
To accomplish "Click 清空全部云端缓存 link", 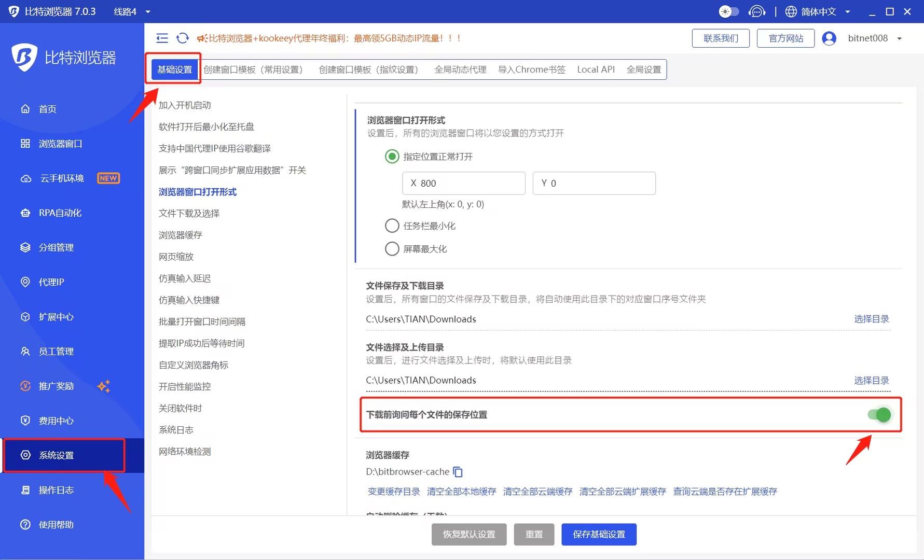I will (537, 492).
